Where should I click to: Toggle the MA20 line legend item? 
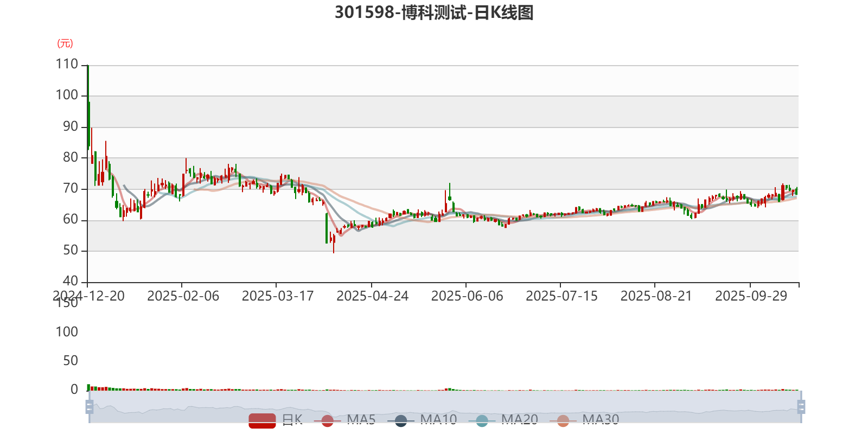pyautogui.click(x=503, y=420)
